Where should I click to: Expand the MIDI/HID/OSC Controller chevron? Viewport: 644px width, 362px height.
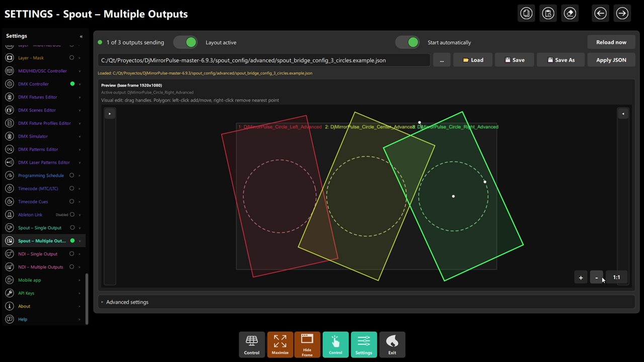tap(79, 71)
